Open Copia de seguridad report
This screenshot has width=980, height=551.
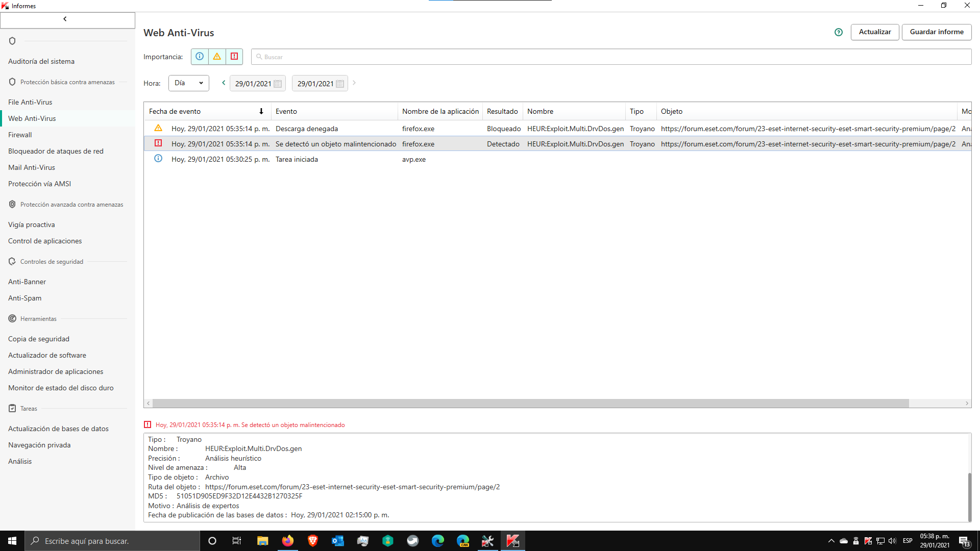click(39, 339)
